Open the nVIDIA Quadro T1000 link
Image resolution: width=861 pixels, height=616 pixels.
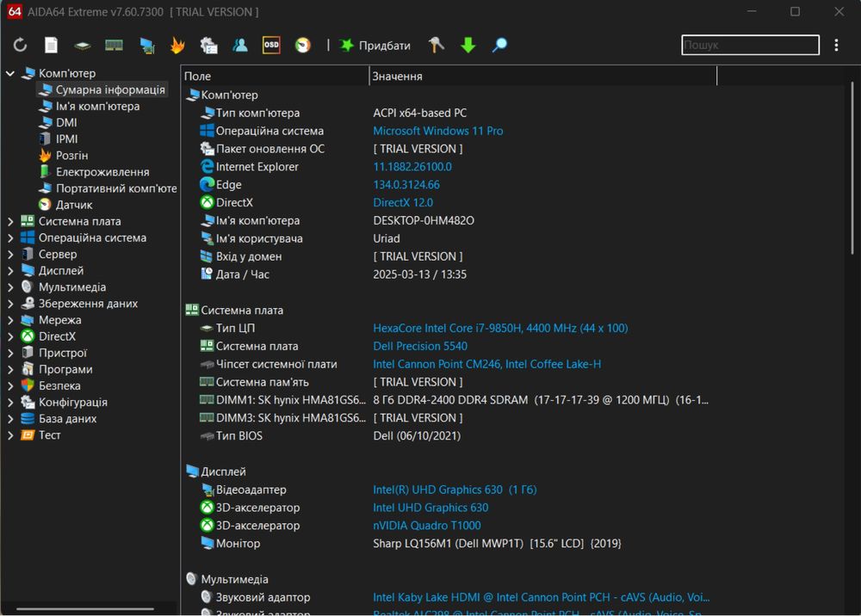[x=427, y=526]
